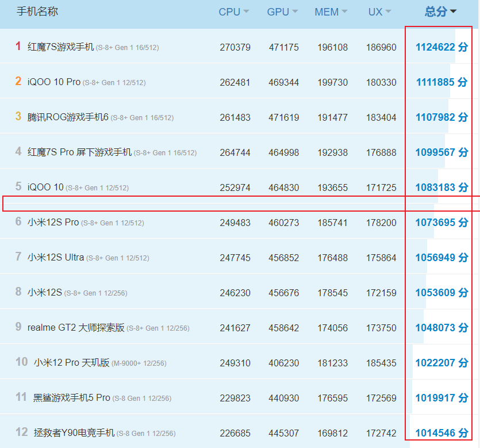Select total score 1022207 分

pos(441,362)
